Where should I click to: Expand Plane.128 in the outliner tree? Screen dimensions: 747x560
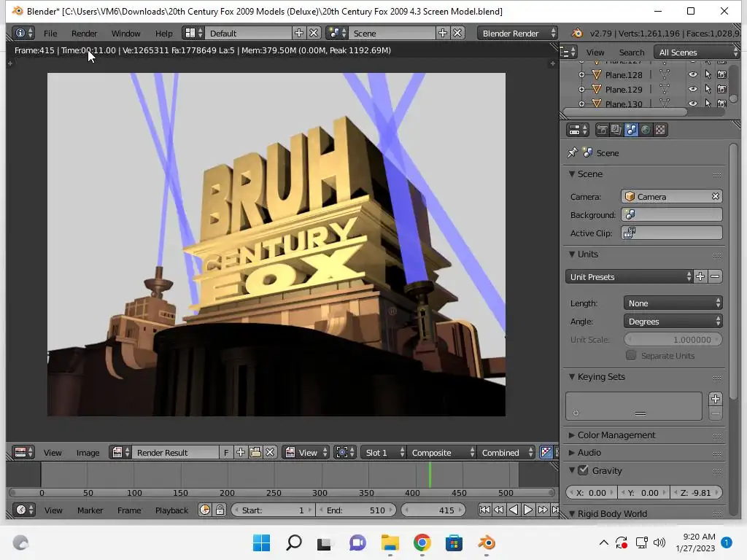(x=581, y=75)
